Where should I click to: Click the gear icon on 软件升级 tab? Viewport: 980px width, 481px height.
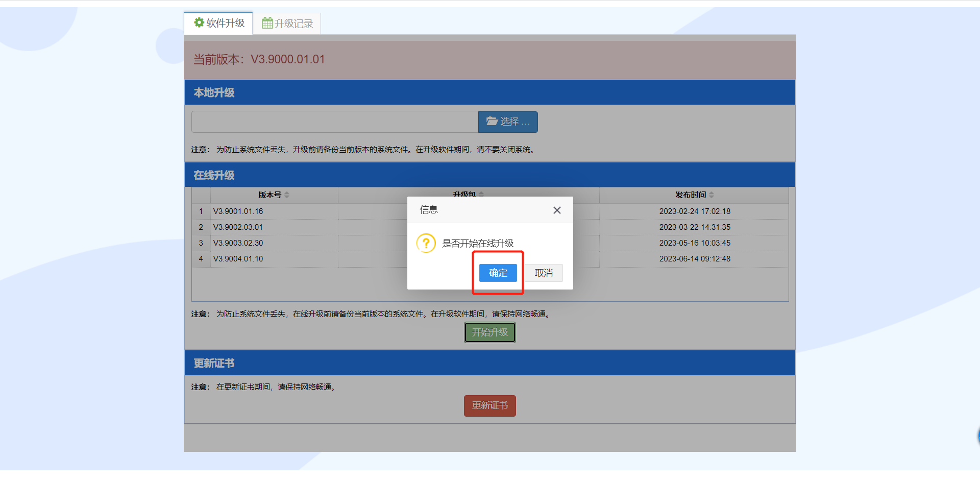[199, 22]
